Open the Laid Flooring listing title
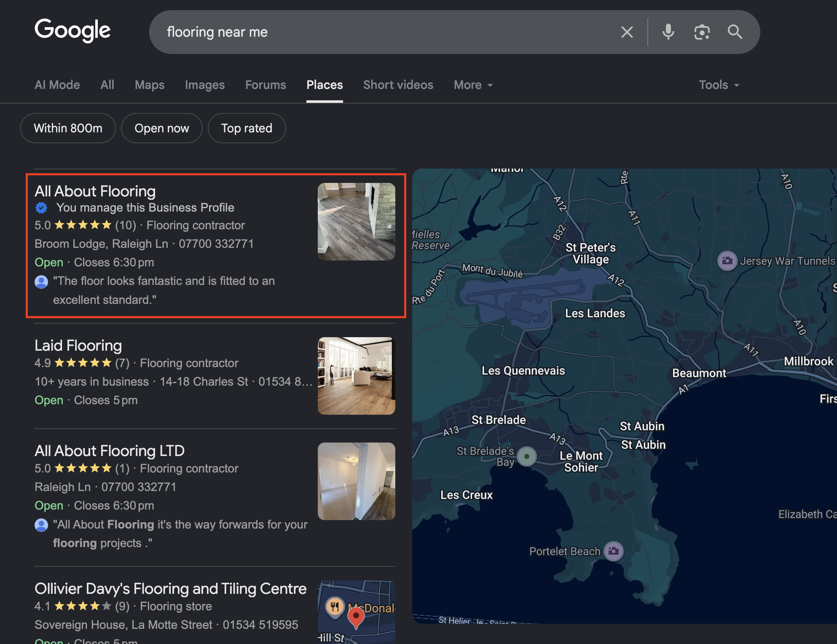This screenshot has height=644, width=837. click(78, 346)
